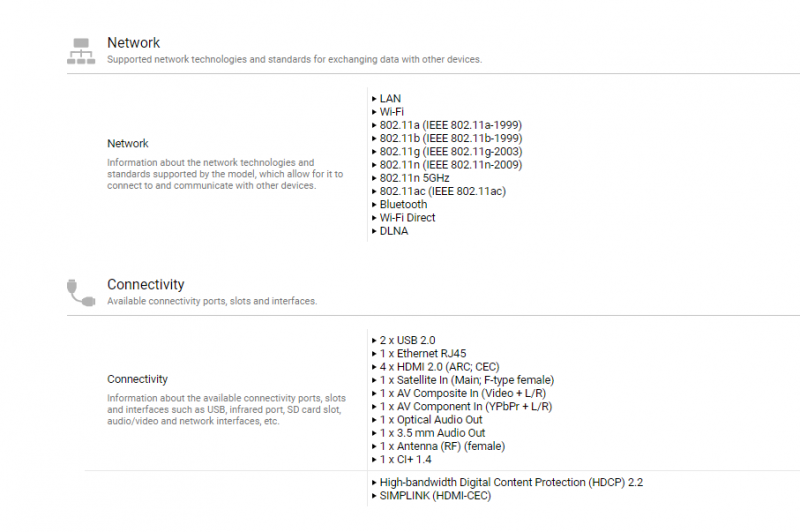800x532 pixels.
Task: Click the DLNA list item
Action: tap(393, 231)
